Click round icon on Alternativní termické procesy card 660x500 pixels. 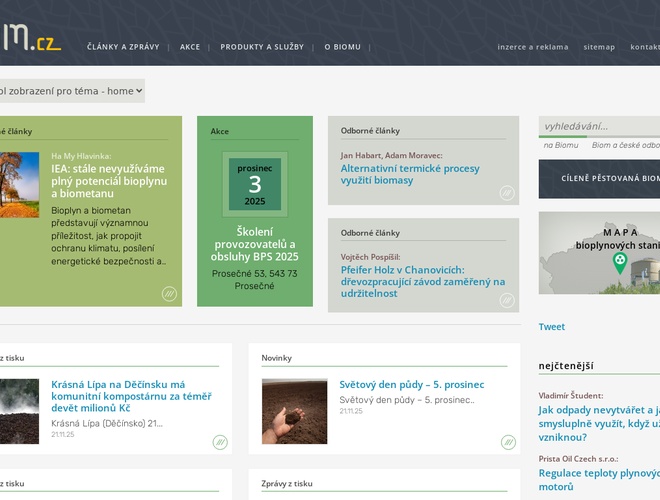coord(506,193)
